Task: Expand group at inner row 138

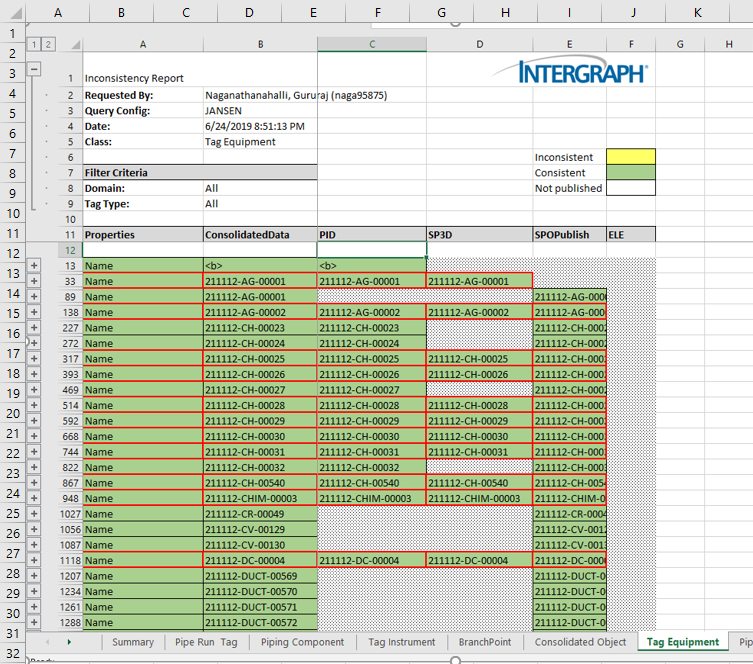Action: click(x=35, y=312)
